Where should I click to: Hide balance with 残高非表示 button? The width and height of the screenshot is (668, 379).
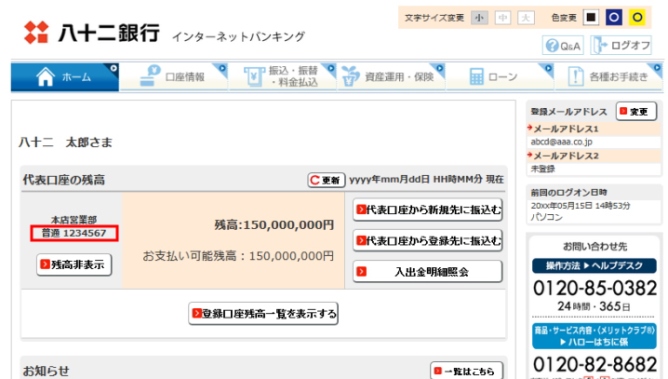point(74,265)
